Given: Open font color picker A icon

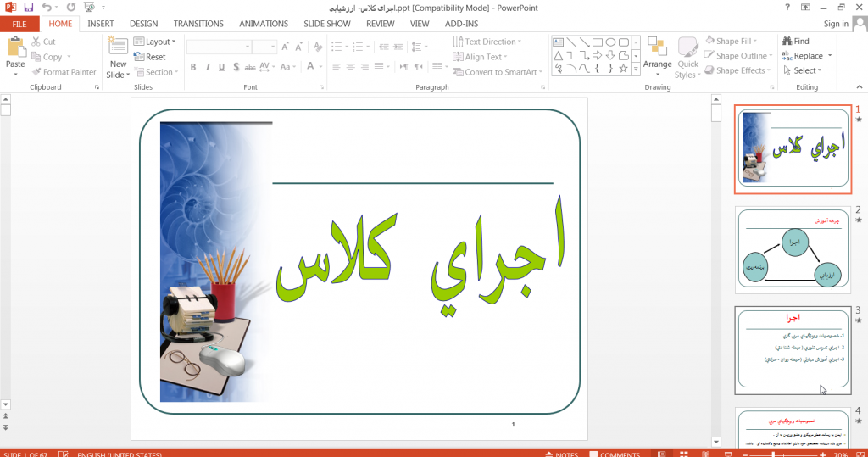Looking at the screenshot, I should [310, 66].
